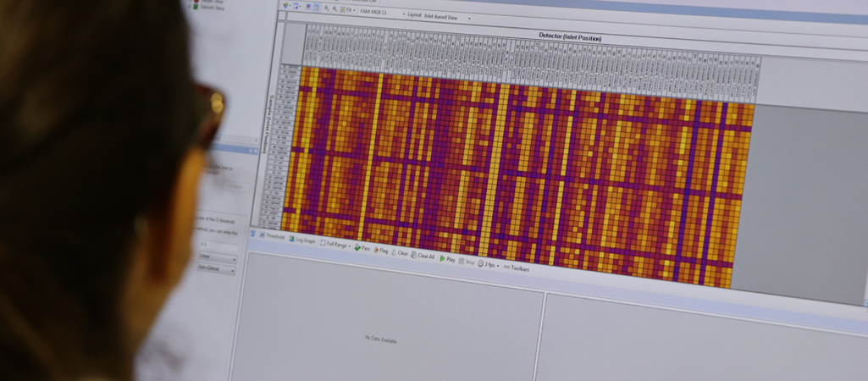The height and width of the screenshot is (381, 868).
Task: Open the Log Graph view
Action: pos(303,240)
